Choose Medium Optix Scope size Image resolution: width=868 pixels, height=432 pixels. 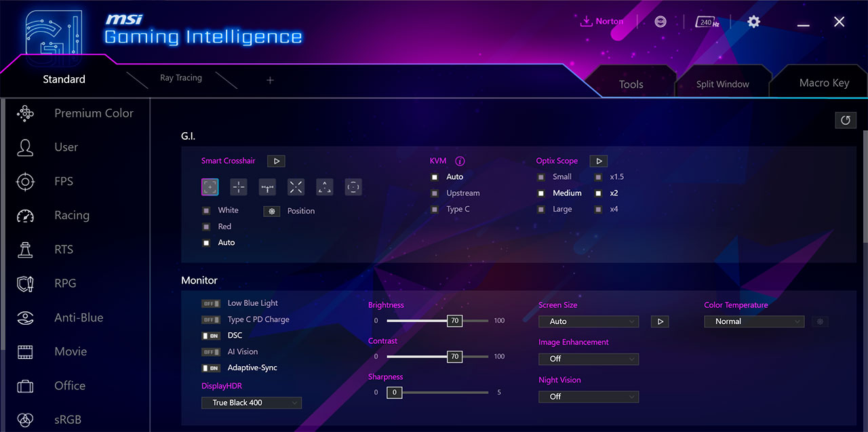pos(540,193)
